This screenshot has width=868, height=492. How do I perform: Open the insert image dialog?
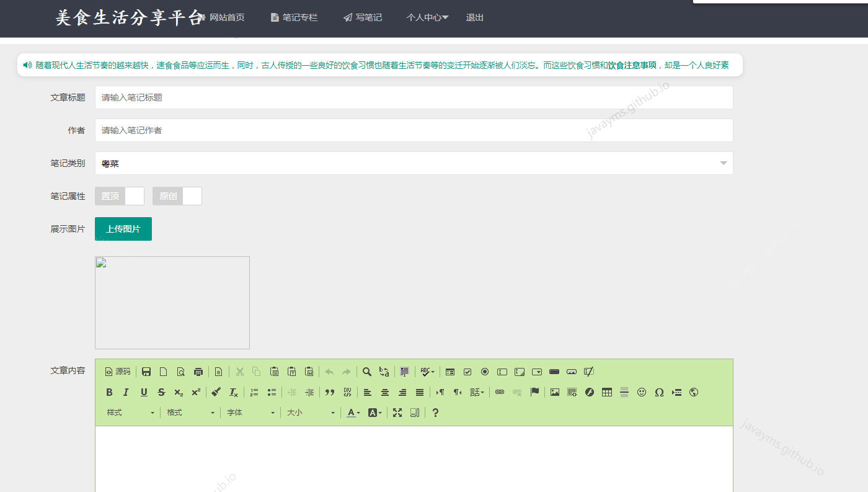coord(556,392)
